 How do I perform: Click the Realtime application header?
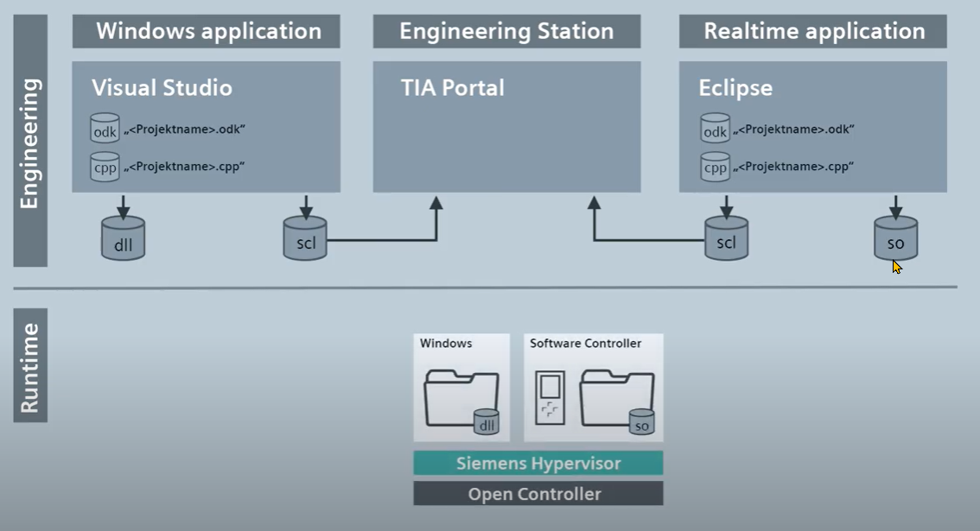click(x=813, y=31)
